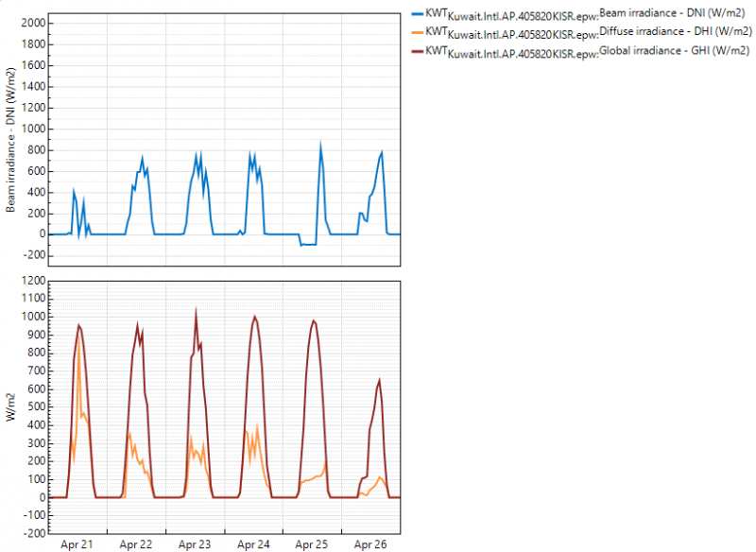
Task: Click the Apr 21 date label
Action: point(77,545)
